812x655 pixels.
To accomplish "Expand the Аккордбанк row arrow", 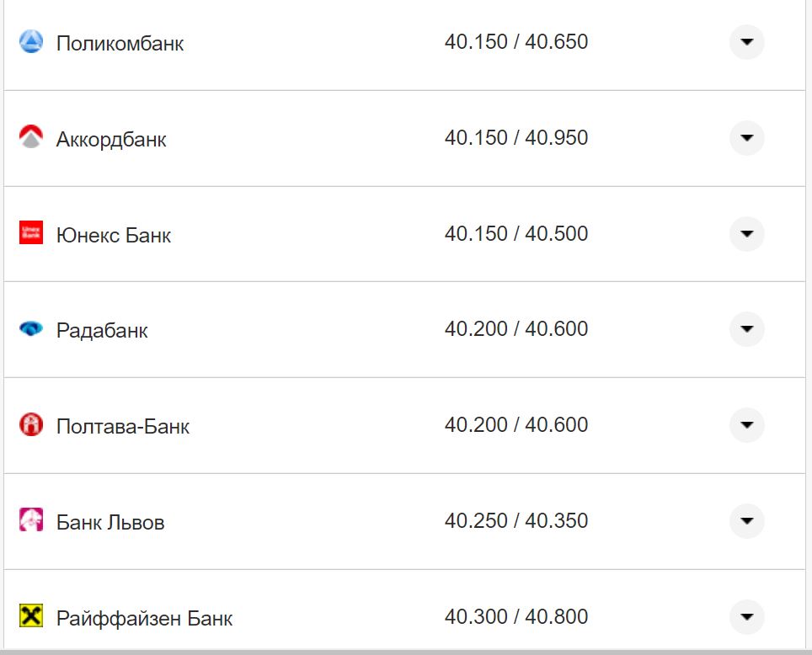I will click(746, 138).
